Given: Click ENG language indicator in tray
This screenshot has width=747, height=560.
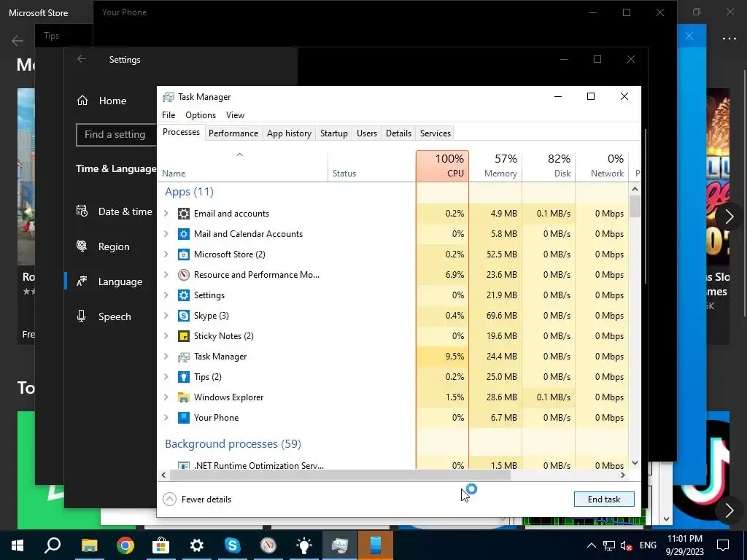Looking at the screenshot, I should 648,545.
